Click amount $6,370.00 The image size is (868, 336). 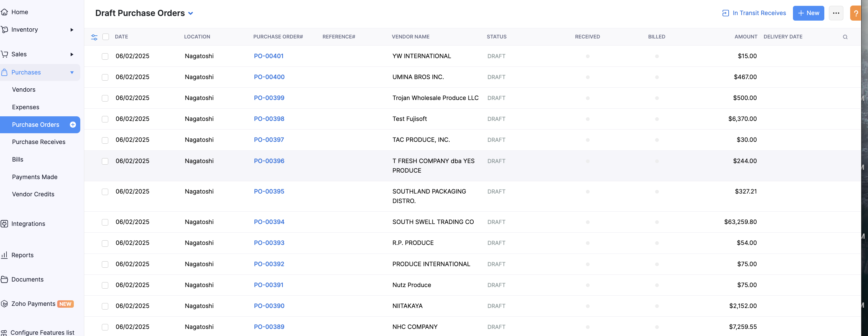coord(742,119)
